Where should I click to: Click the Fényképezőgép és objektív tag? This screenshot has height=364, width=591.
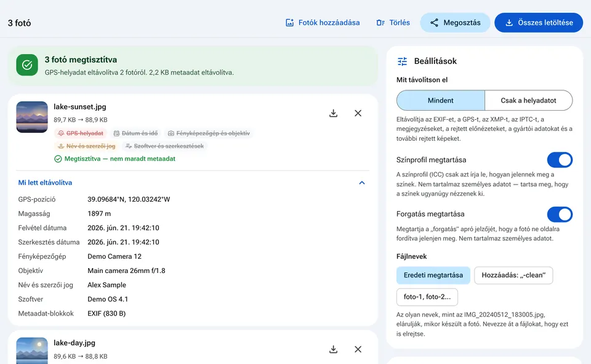[x=209, y=133]
